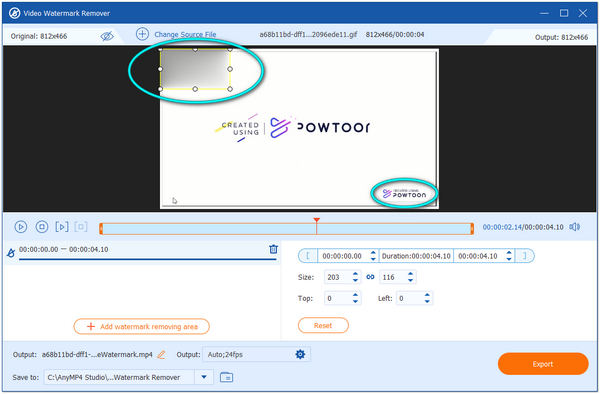Rename output file with pencil icon
Screen dimensions: 600x394
coord(161,355)
